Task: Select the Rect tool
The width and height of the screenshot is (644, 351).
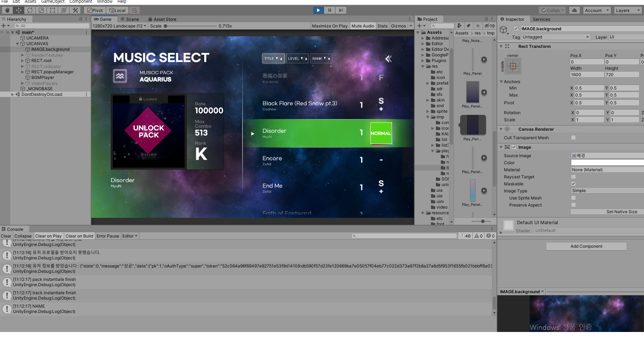Action: (53, 10)
